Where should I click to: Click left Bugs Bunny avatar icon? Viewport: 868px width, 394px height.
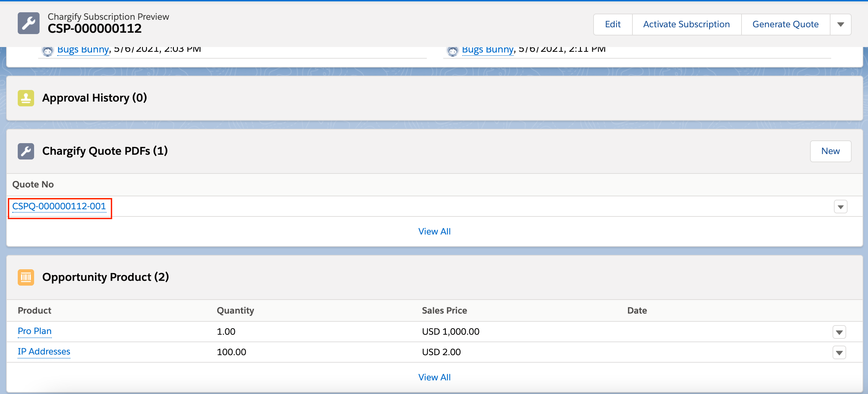click(47, 51)
